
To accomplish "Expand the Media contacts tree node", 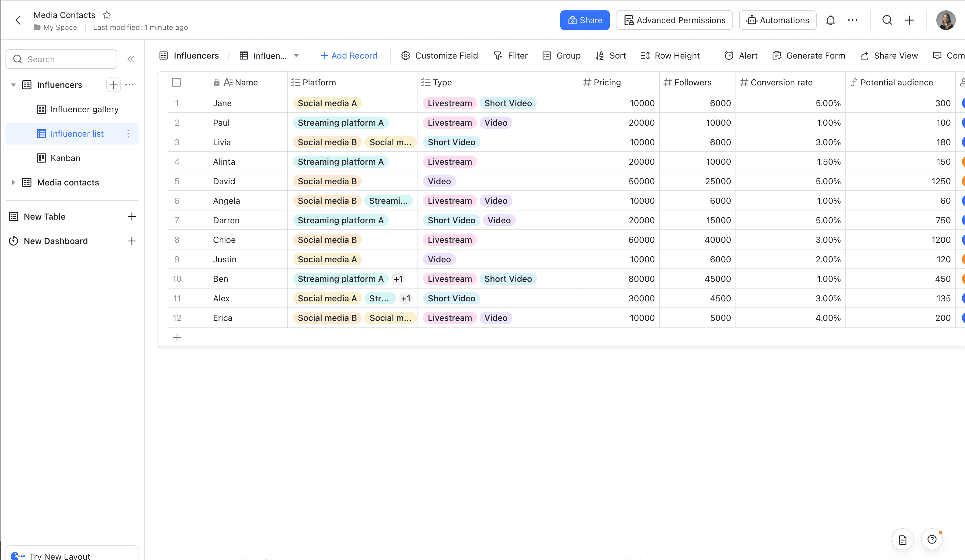I will point(13,183).
